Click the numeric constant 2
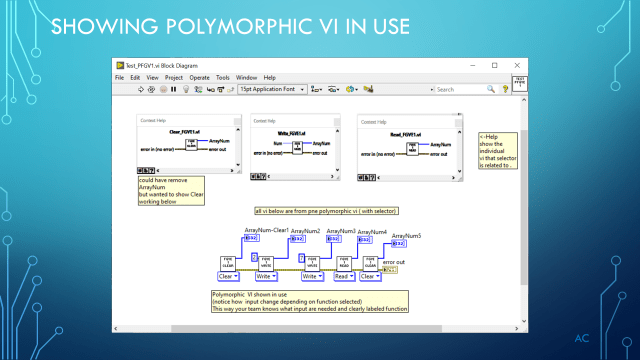The height and width of the screenshot is (360, 640). pyautogui.click(x=254, y=257)
